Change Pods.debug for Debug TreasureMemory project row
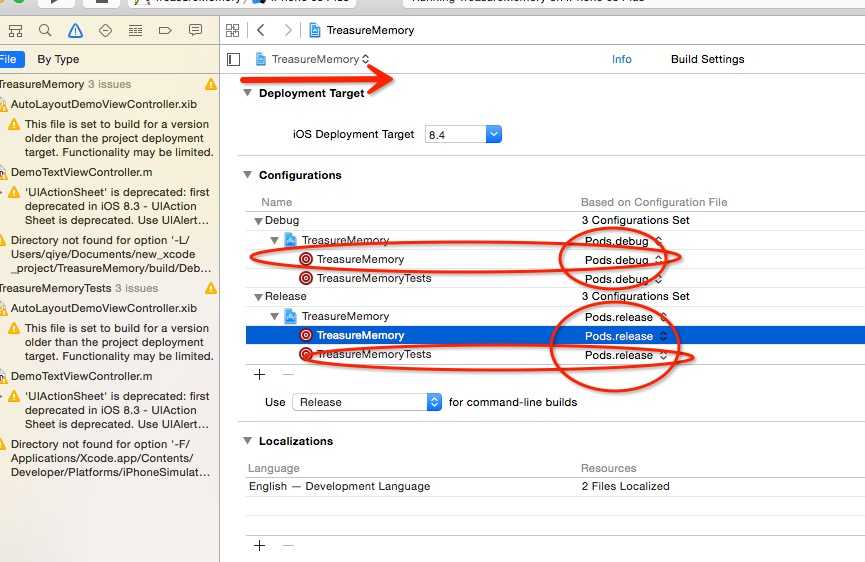This screenshot has width=865, height=562. pos(623,241)
